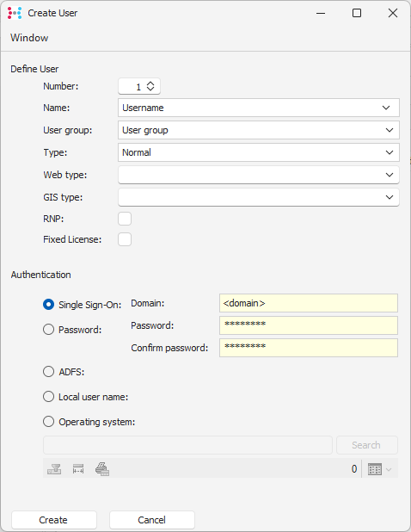This screenshot has width=411, height=532.
Task: Select Operating system authentication option
Action: tap(48, 422)
